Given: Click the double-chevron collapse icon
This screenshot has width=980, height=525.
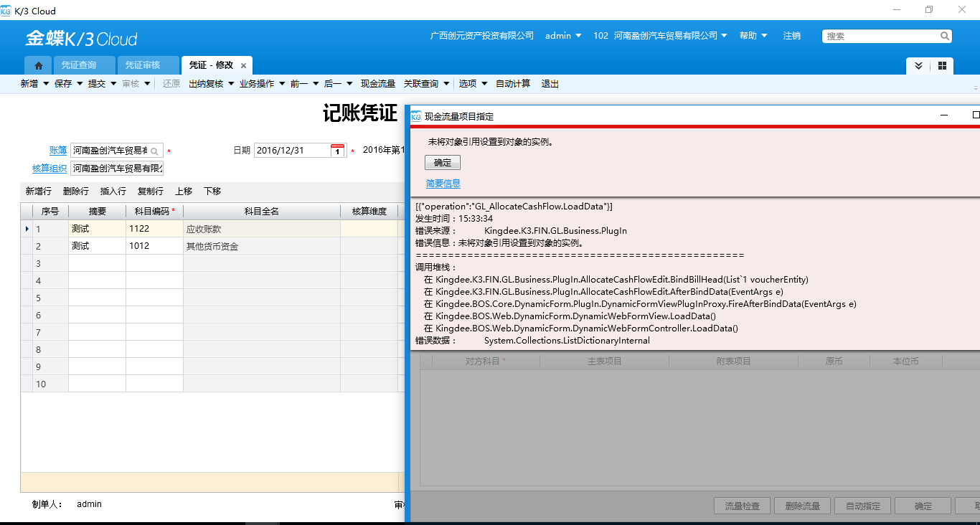Looking at the screenshot, I should tap(918, 66).
